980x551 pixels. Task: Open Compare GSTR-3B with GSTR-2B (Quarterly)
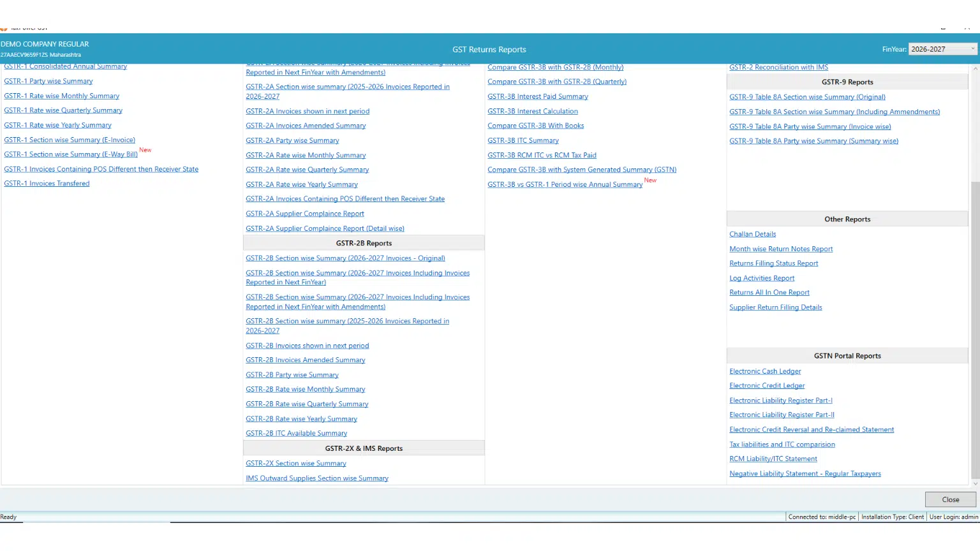pos(557,82)
